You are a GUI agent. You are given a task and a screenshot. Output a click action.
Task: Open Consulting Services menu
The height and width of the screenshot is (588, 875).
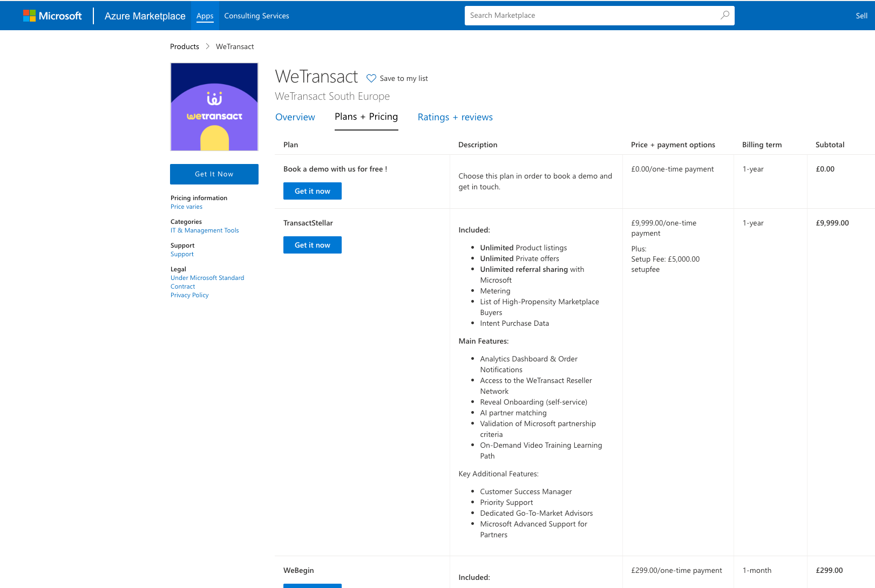click(257, 16)
